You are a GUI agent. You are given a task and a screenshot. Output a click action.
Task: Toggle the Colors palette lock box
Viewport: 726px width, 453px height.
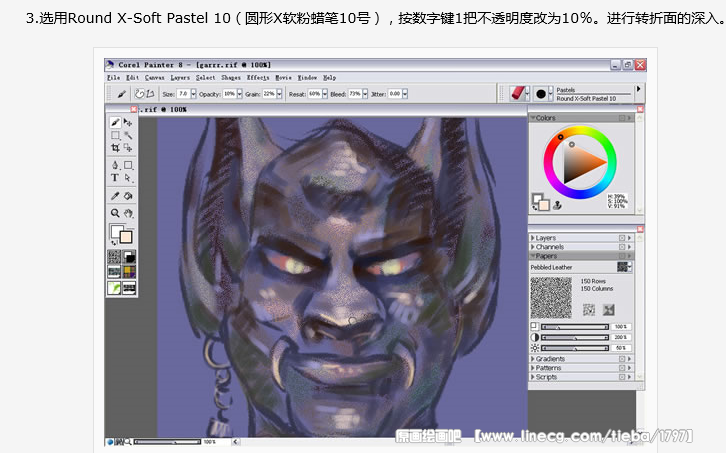click(622, 118)
